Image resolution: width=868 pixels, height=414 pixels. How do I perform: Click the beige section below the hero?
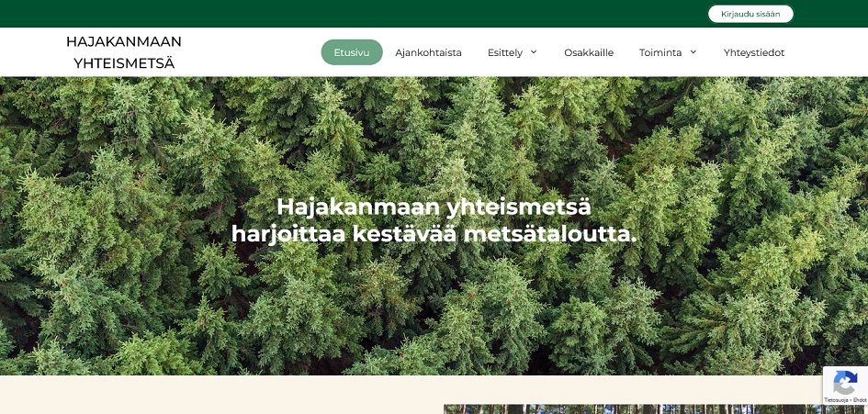click(x=221, y=394)
